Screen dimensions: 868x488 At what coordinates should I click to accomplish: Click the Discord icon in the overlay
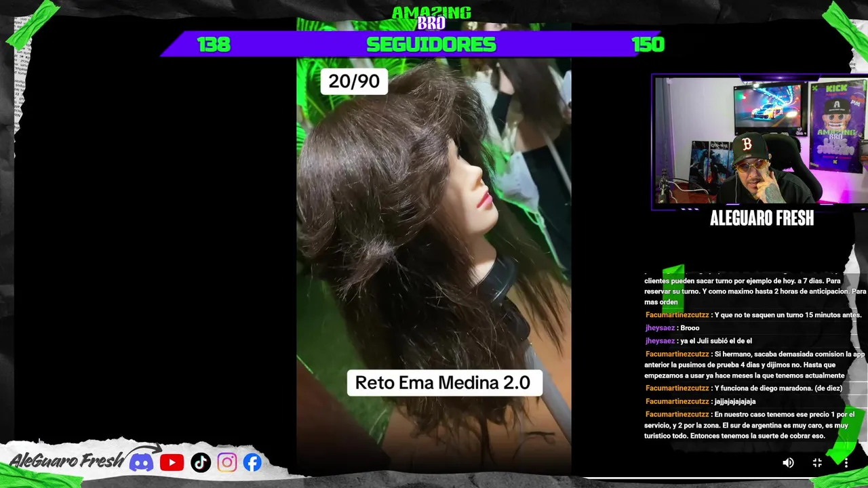pos(141,463)
